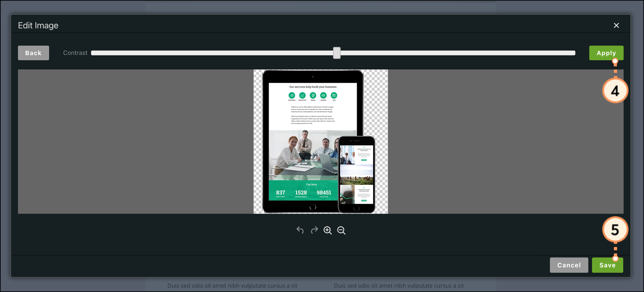Close the Edit Image dialog
Screen dimensions: 644x292
616,25
